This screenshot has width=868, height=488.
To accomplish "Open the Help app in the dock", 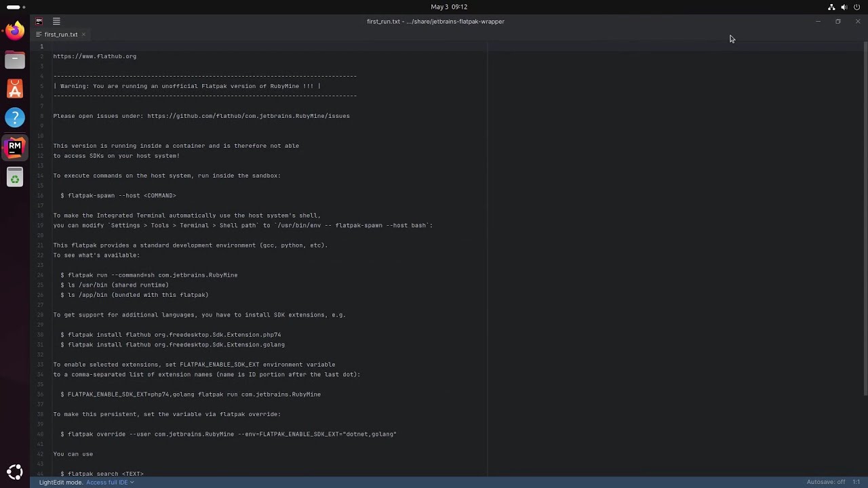I will [x=15, y=118].
